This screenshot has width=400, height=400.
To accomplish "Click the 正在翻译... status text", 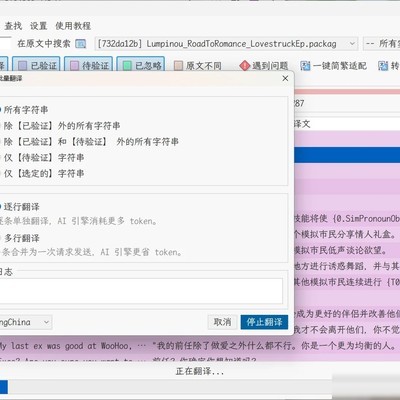I will tap(200, 371).
